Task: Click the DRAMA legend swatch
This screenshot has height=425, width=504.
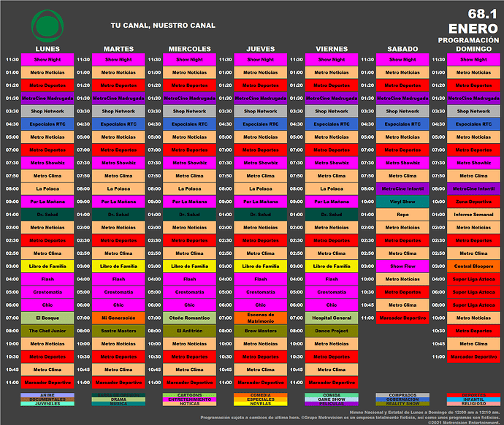Action: coord(118,399)
